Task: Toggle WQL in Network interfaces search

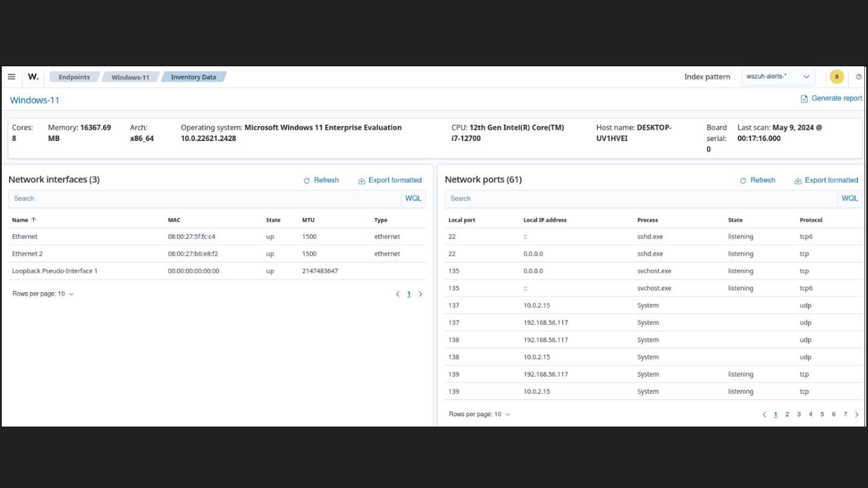Action: (414, 198)
